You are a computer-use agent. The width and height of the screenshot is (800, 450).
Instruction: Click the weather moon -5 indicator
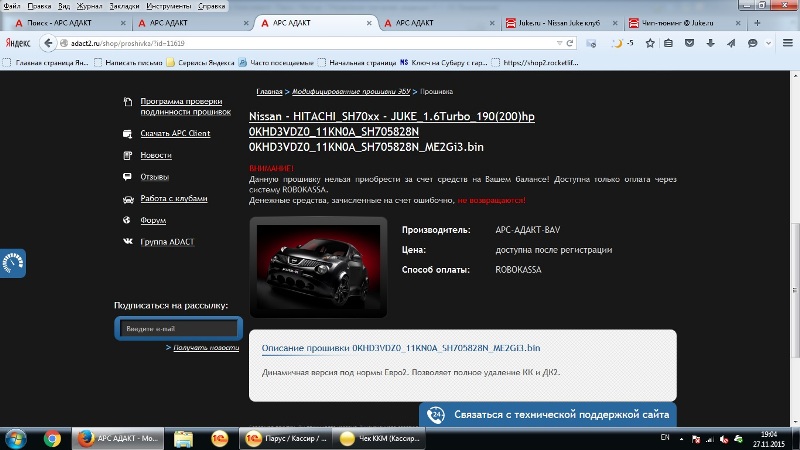(622, 43)
